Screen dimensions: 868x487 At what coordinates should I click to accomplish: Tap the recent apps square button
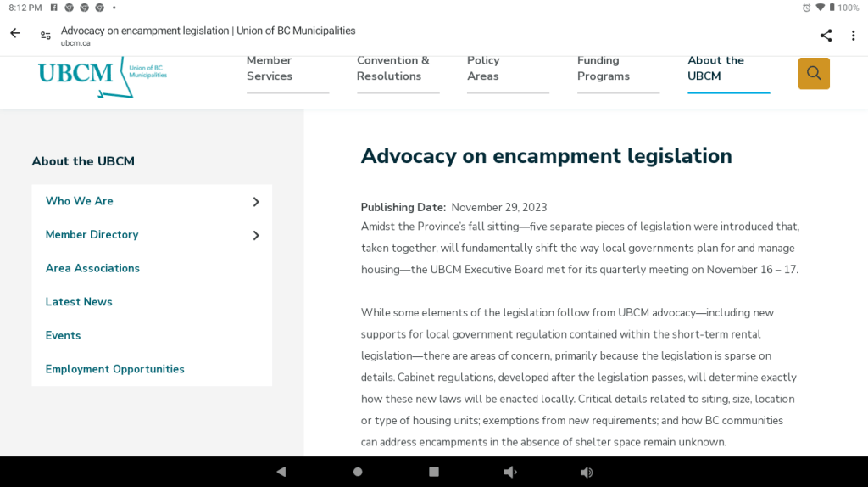point(434,472)
